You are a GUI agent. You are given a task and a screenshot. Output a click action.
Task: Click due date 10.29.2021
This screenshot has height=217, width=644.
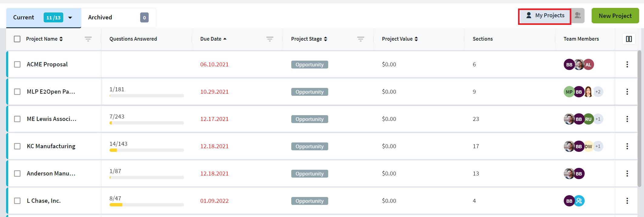[x=214, y=92]
